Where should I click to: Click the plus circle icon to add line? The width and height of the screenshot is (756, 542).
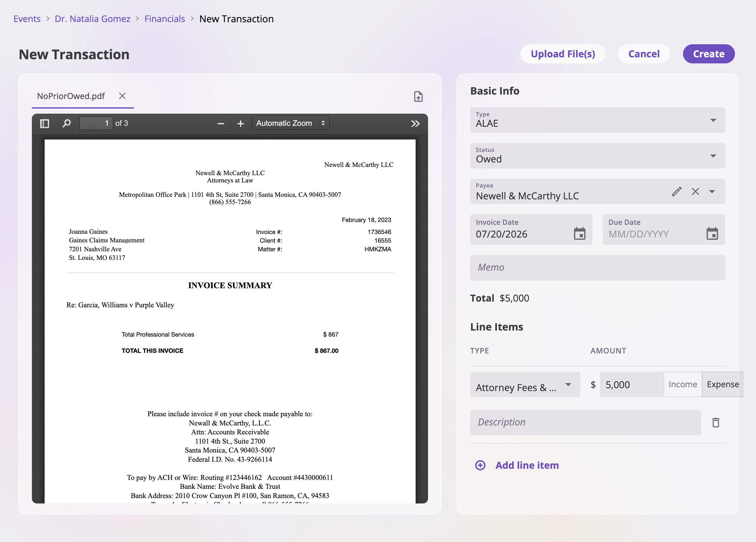(x=480, y=465)
